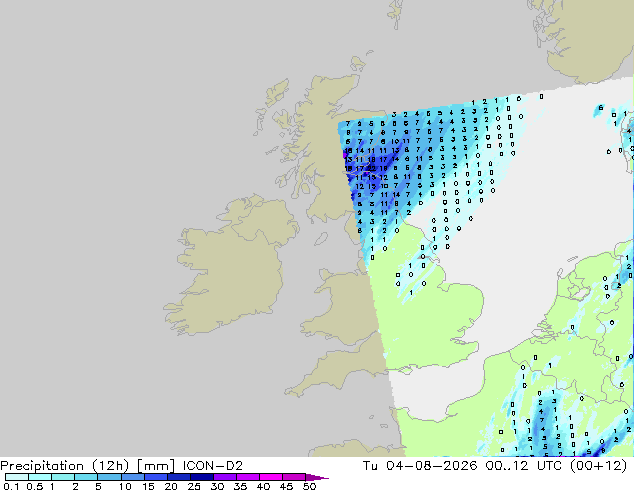The height and width of the screenshot is (490, 634).
Task: Click the '0.1' legend label
Action: 11,486
